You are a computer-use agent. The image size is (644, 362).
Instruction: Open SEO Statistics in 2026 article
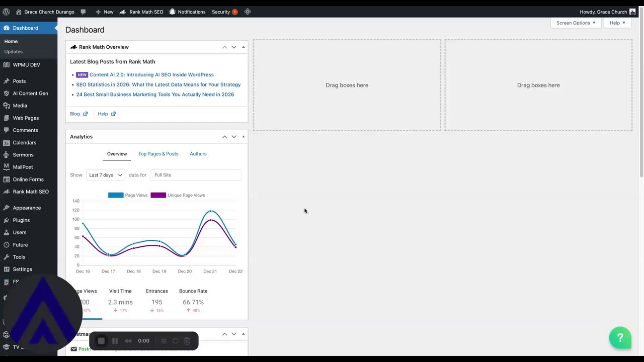tap(158, 84)
